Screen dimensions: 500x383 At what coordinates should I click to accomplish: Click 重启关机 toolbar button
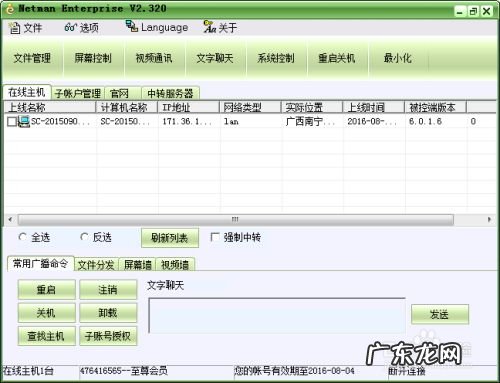pos(337,58)
